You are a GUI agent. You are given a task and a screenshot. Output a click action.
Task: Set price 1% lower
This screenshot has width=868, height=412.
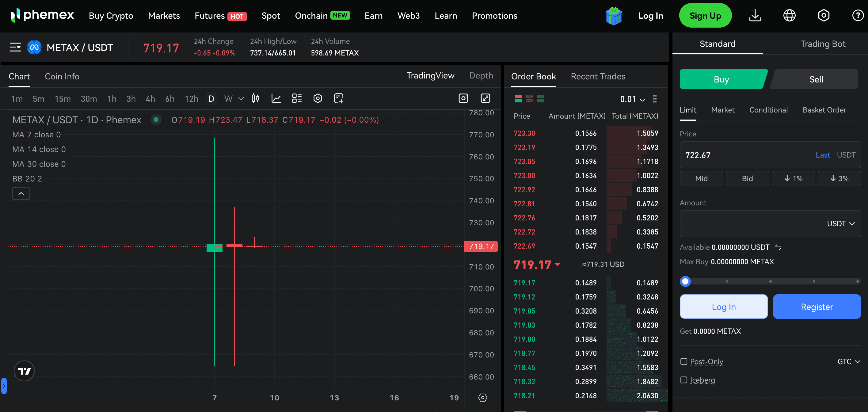pos(793,178)
